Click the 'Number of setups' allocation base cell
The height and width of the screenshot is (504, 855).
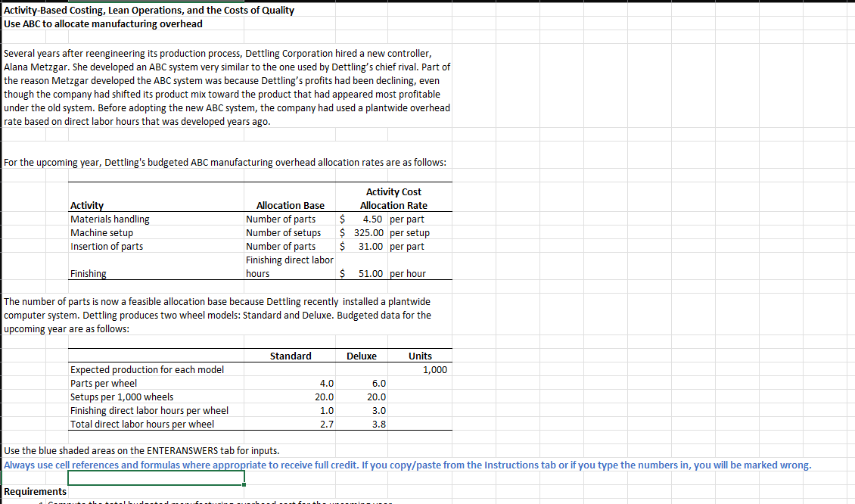[284, 233]
